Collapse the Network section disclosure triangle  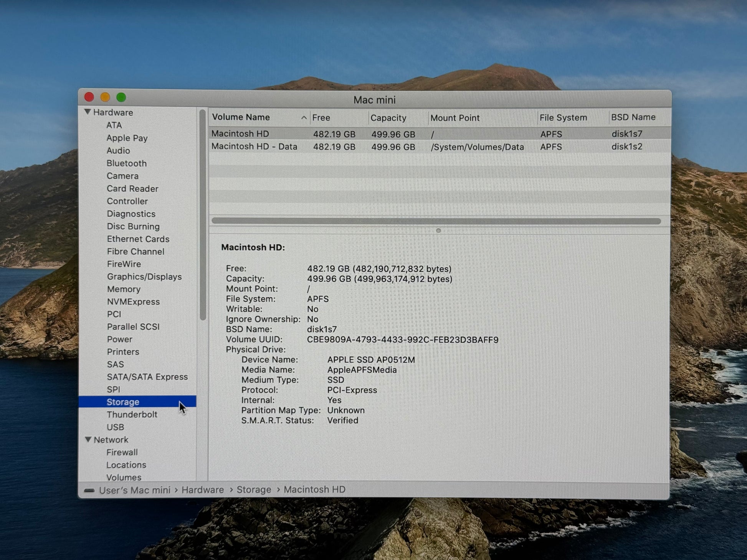point(88,440)
